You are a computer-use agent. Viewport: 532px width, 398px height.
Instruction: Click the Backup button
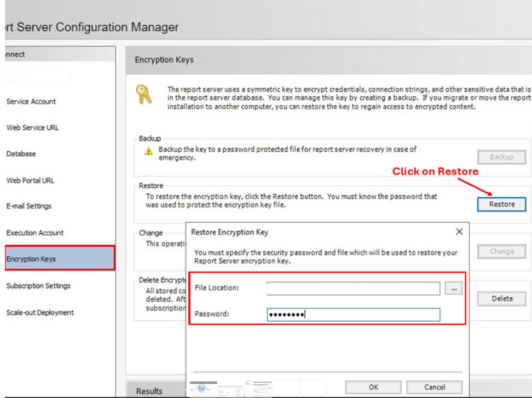(x=501, y=157)
